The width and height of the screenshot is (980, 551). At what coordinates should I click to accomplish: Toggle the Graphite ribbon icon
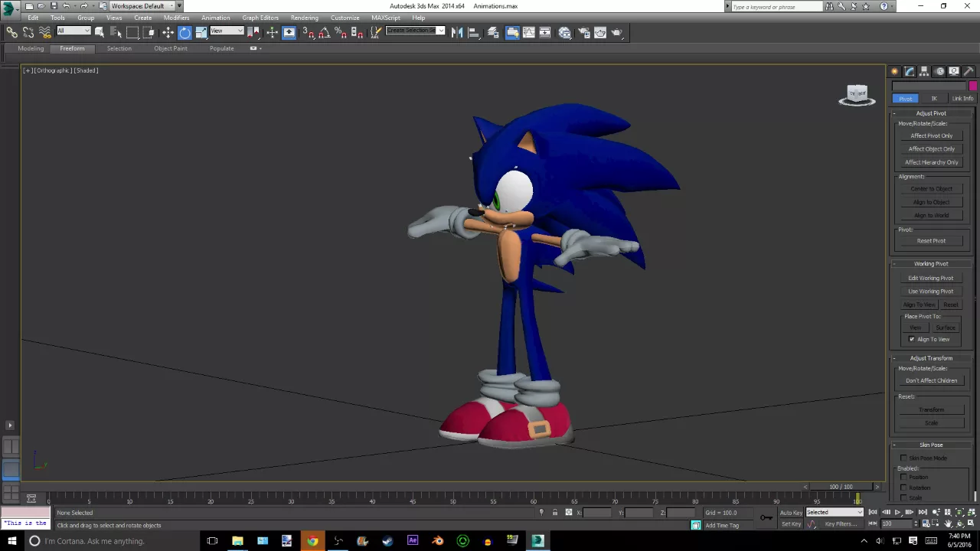(x=512, y=32)
